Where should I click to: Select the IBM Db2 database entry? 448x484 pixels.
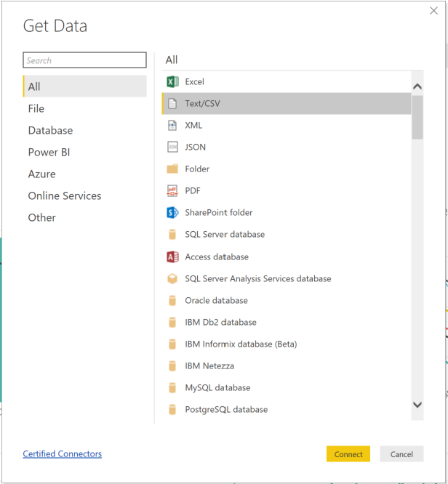click(287, 322)
